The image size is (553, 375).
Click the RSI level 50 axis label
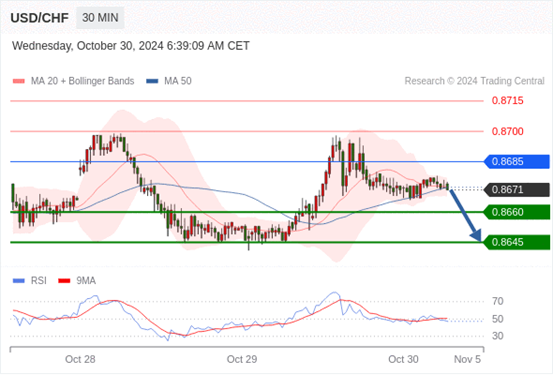(498, 319)
